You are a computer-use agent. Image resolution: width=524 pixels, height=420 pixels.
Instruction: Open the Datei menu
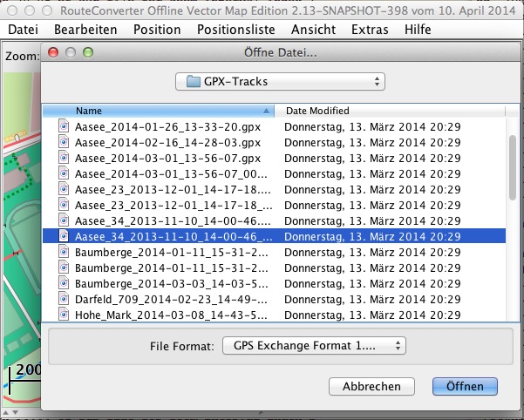(x=23, y=30)
